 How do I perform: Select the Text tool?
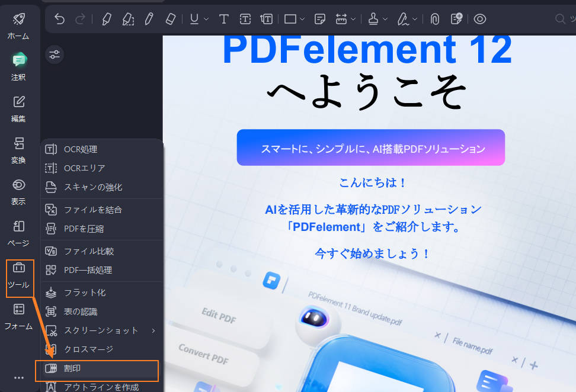pos(224,18)
